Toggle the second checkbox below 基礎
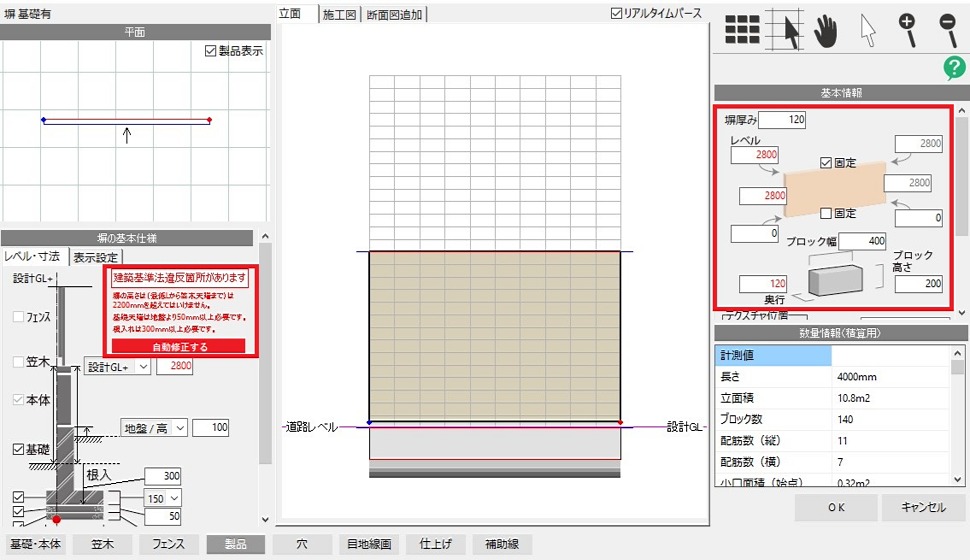This screenshot has width=970, height=560. [19, 511]
